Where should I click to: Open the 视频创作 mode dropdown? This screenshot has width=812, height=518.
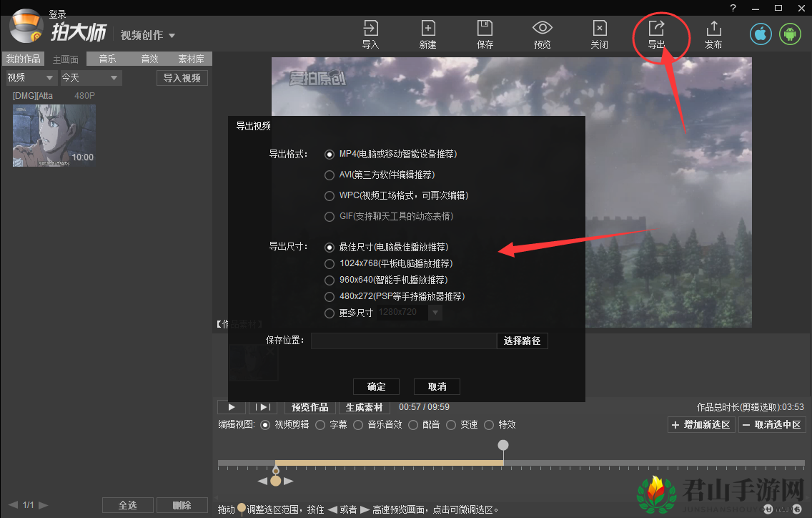tap(147, 35)
